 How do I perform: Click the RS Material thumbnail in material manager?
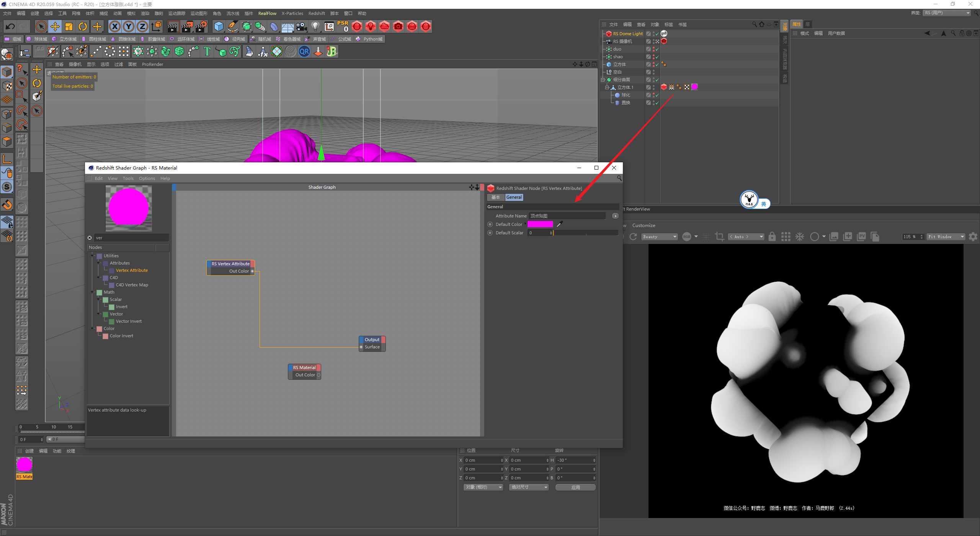24,465
